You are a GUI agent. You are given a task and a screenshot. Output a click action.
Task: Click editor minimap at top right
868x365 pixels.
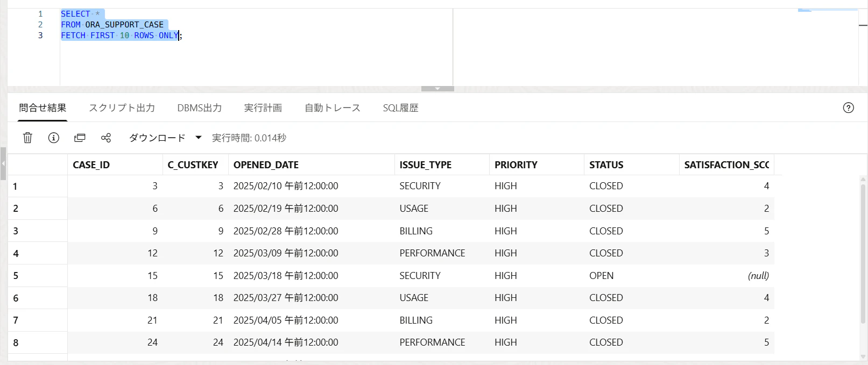pyautogui.click(x=828, y=10)
